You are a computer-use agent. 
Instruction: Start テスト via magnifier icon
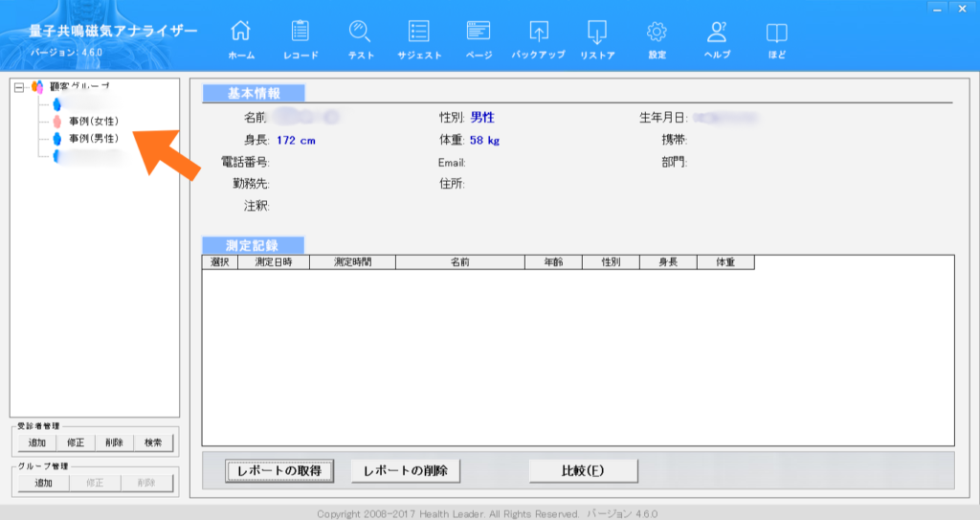tap(360, 32)
